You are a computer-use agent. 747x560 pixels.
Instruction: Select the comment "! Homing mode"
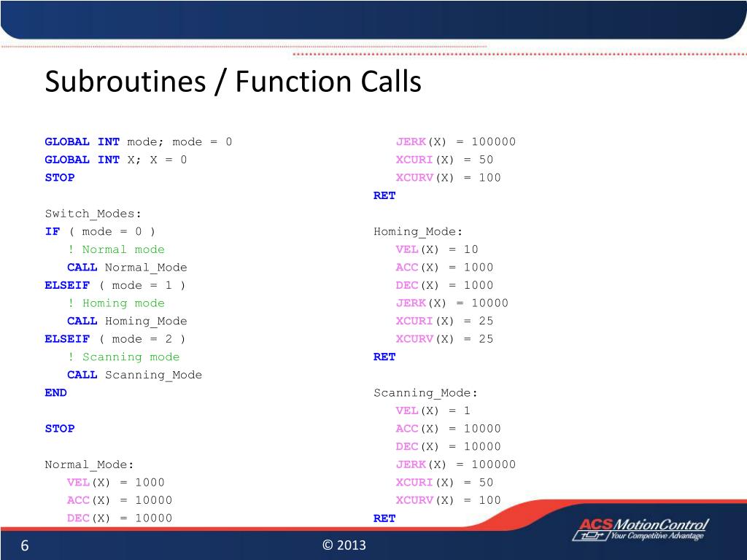116,303
